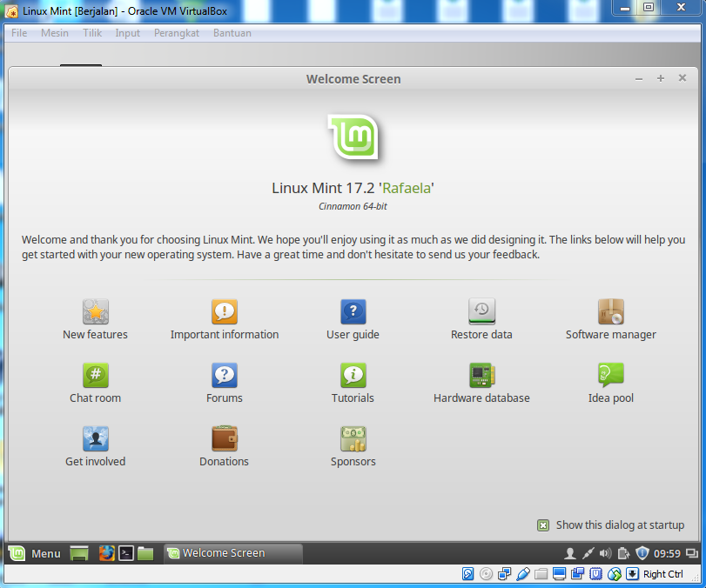The height and width of the screenshot is (588, 706).
Task: Open the Bantuan menu
Action: click(x=232, y=33)
